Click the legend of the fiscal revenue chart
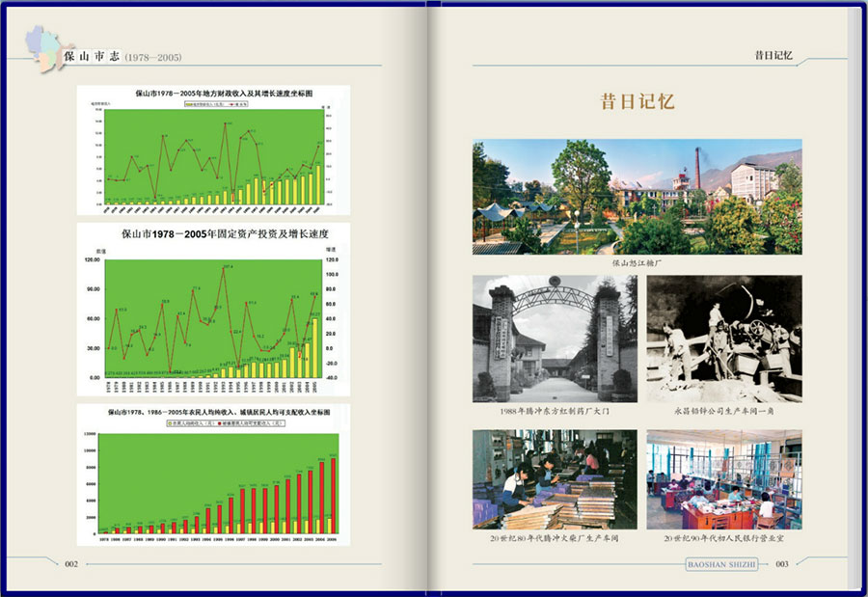The height and width of the screenshot is (597, 868). click(215, 102)
